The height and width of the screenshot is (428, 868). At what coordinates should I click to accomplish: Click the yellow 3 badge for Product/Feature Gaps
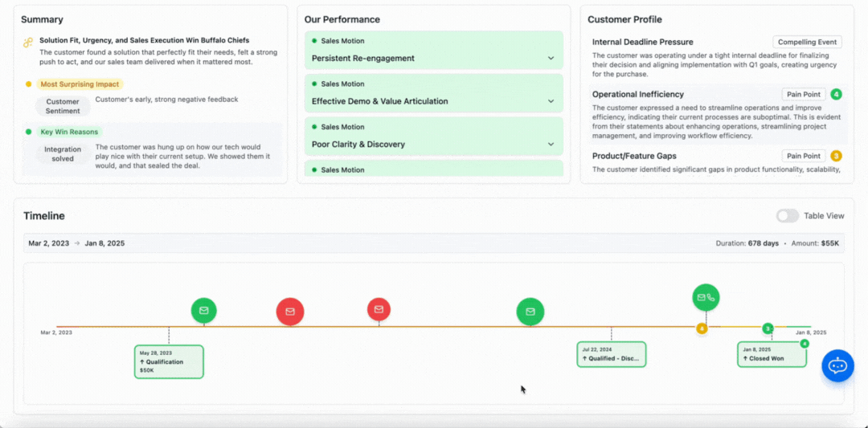point(837,156)
